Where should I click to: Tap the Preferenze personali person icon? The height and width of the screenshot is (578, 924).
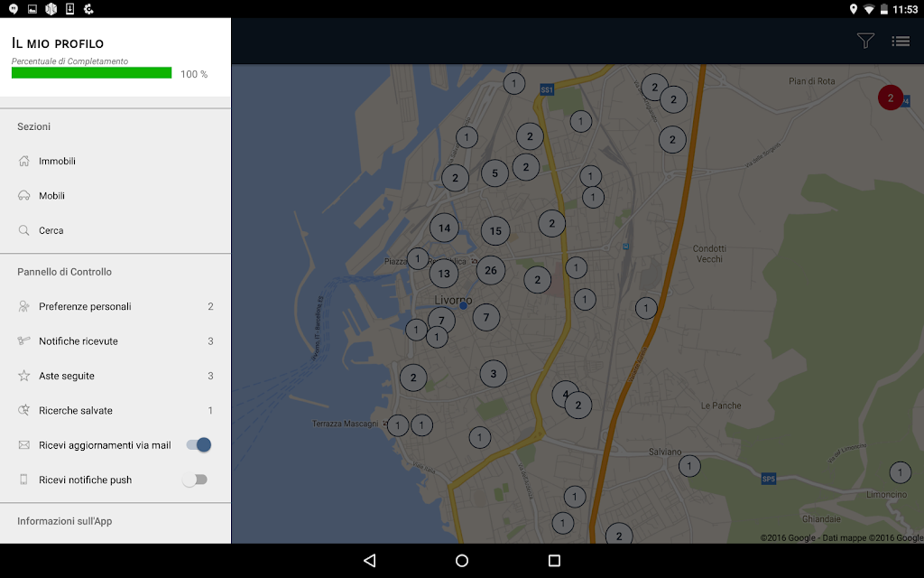[x=23, y=306]
